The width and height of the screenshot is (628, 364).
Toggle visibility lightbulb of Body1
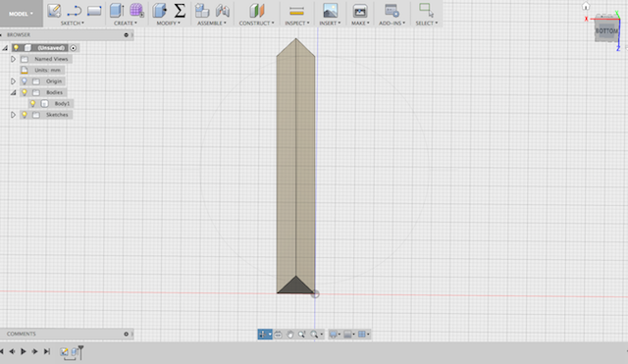pos(32,104)
